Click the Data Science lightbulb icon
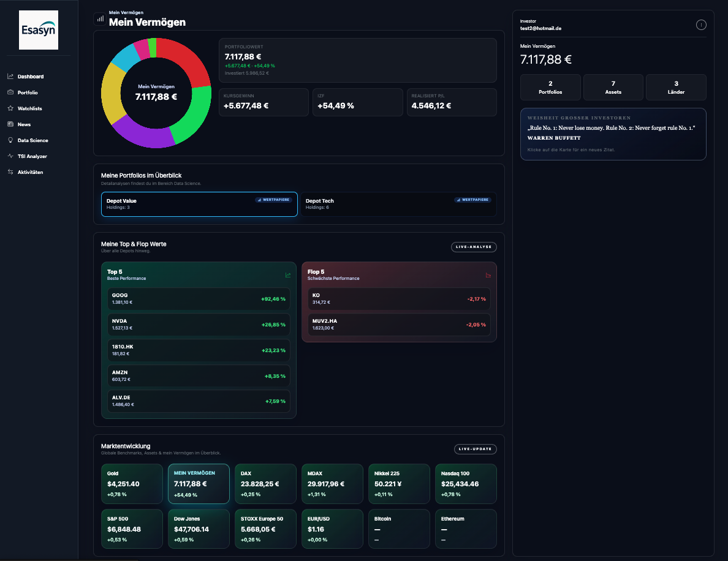The width and height of the screenshot is (728, 561). [x=9, y=140]
